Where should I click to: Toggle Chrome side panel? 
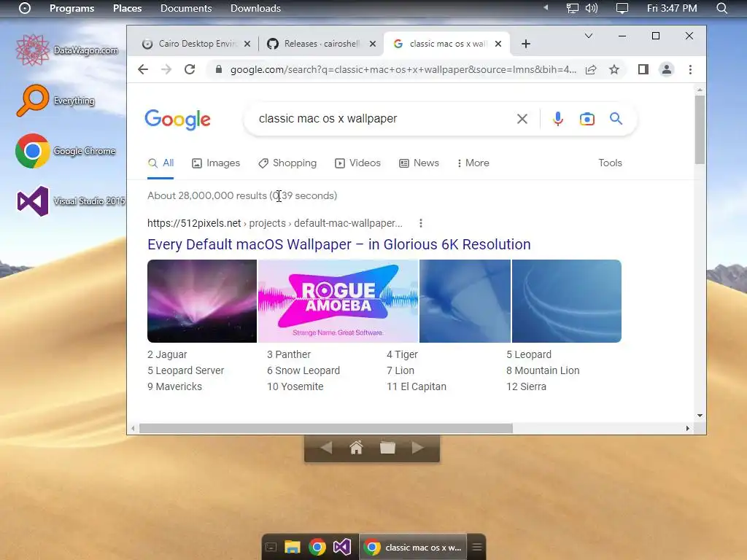coord(643,69)
